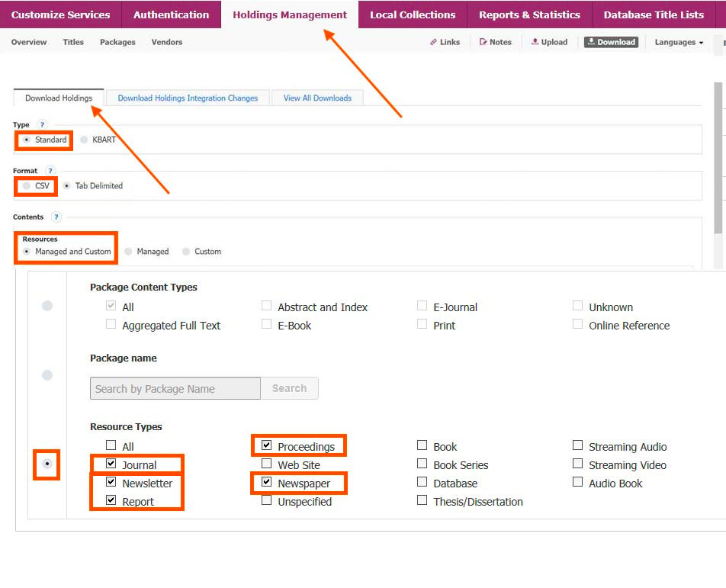Image resolution: width=726 pixels, height=588 pixels.
Task: Uncheck the Report resource type
Action: [x=111, y=500]
